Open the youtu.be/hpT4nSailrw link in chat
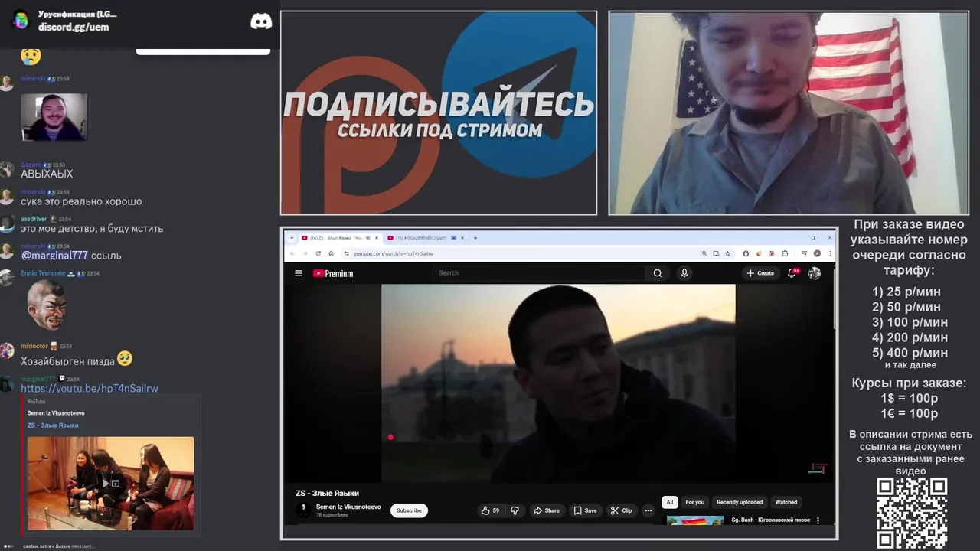The width and height of the screenshot is (980, 551). point(90,388)
